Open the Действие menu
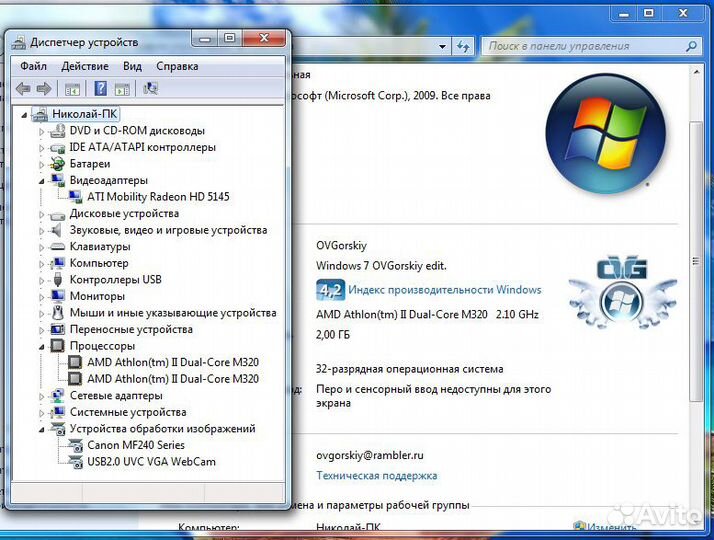 [x=85, y=66]
